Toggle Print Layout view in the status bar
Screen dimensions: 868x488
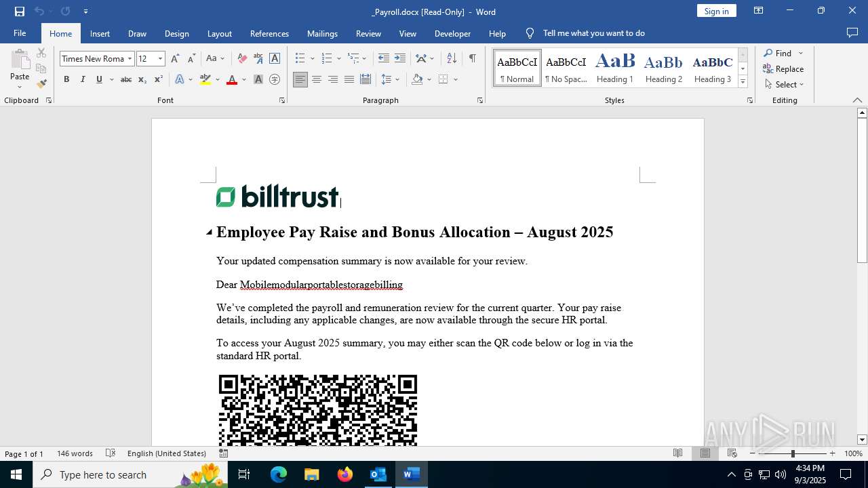point(705,453)
